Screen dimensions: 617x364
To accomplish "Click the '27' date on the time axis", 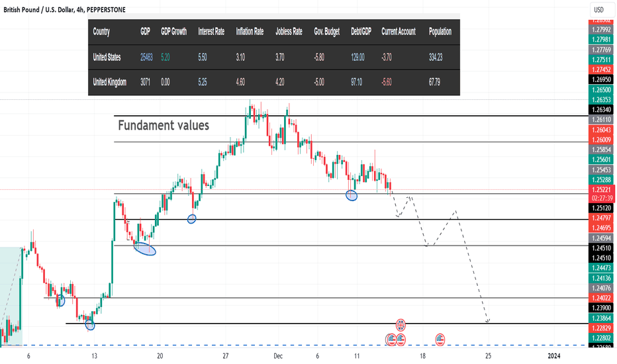I will point(226,356).
